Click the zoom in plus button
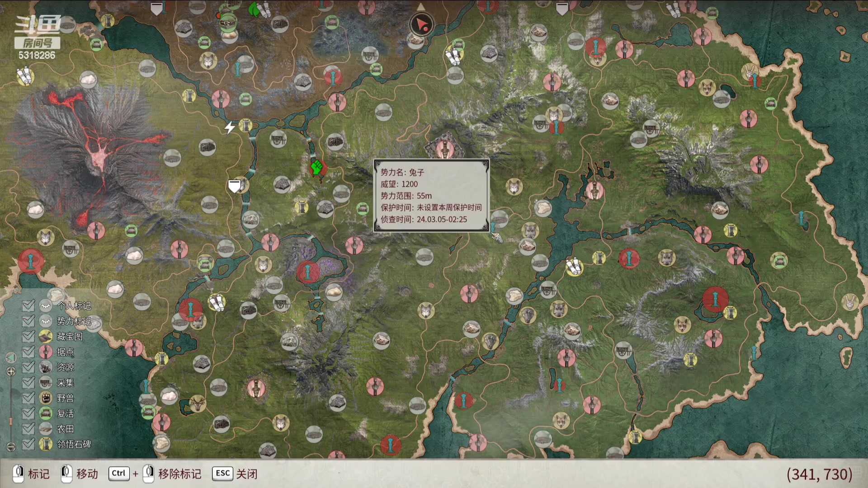Screen dimensions: 868x488 pyautogui.click(x=11, y=371)
